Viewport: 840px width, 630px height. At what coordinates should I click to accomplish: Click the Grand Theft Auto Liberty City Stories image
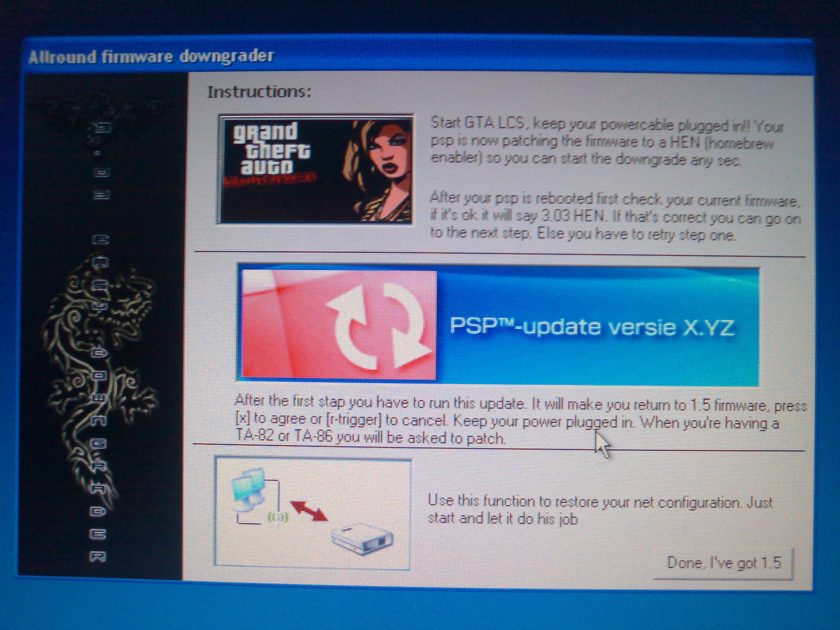coord(315,169)
